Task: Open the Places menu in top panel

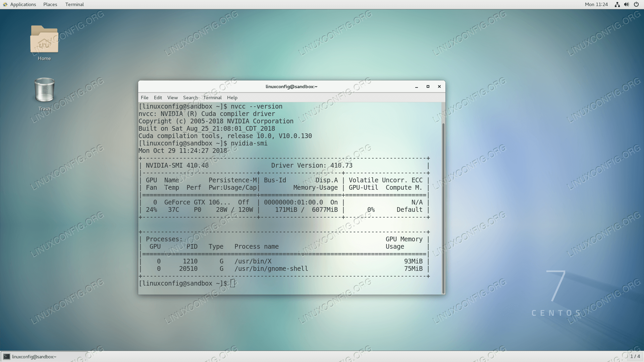Action: point(50,4)
